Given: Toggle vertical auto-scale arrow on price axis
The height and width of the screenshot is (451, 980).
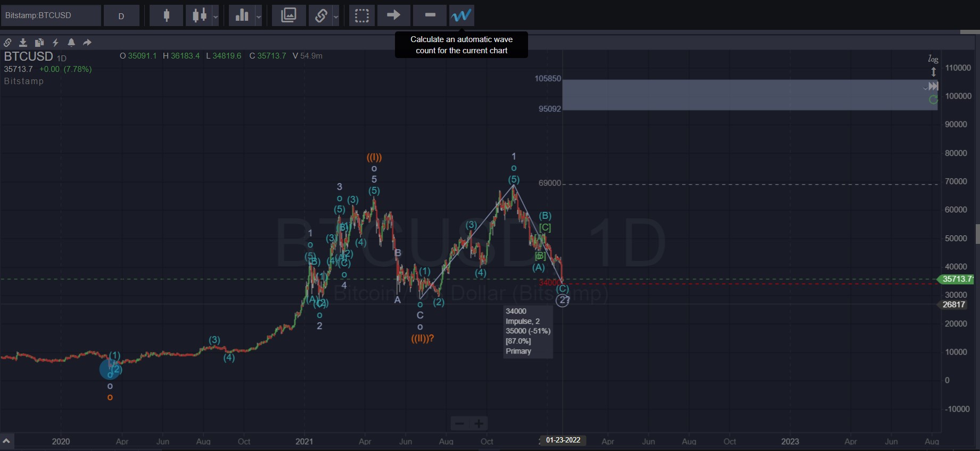Looking at the screenshot, I should click(933, 72).
